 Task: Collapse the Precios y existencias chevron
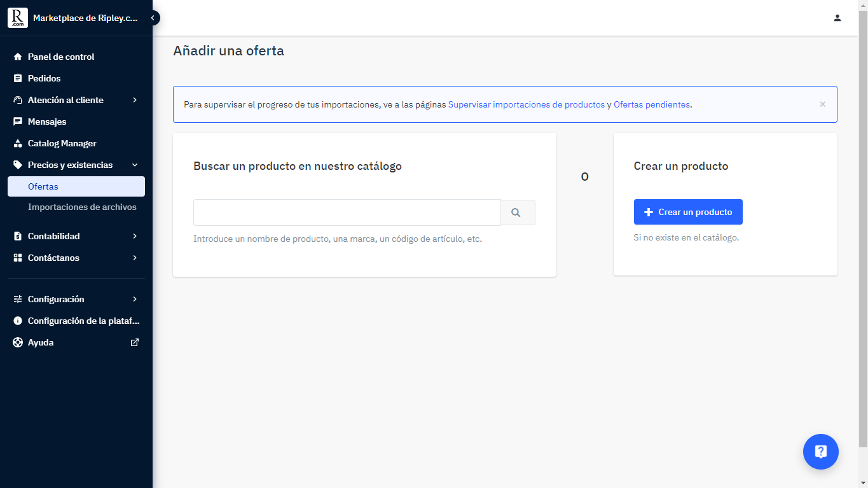click(x=135, y=165)
